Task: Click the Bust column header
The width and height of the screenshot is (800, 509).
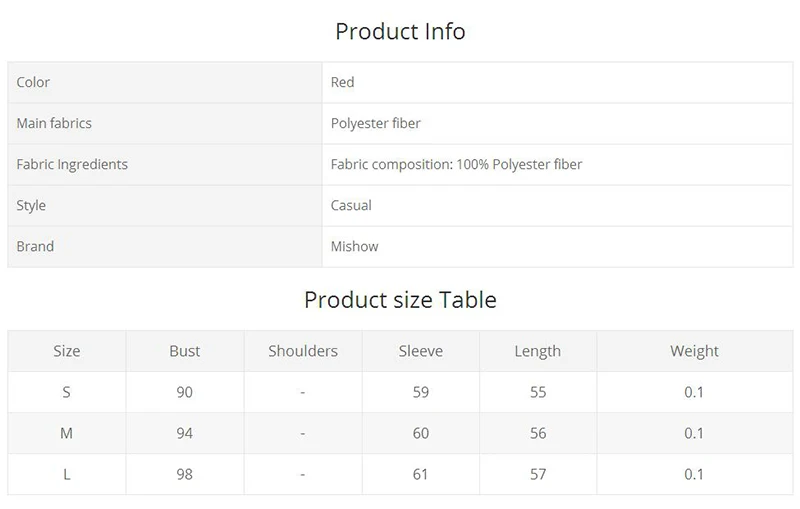Action: click(x=185, y=351)
